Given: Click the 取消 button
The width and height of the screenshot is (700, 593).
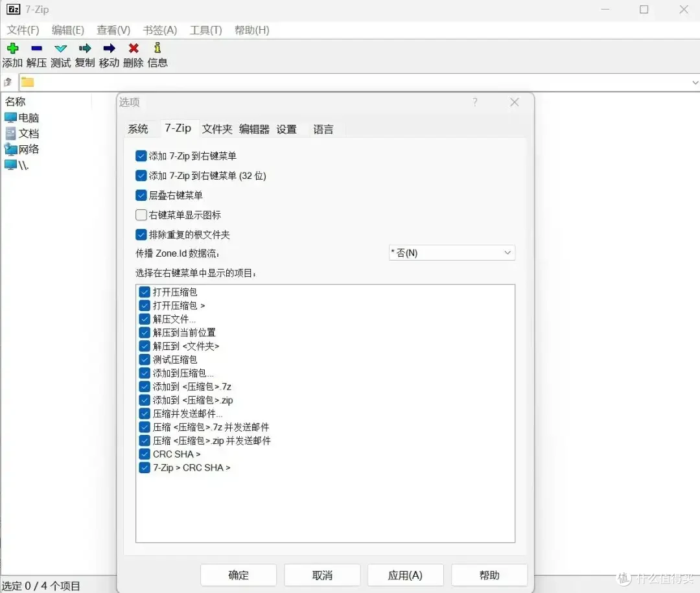Looking at the screenshot, I should point(322,575).
